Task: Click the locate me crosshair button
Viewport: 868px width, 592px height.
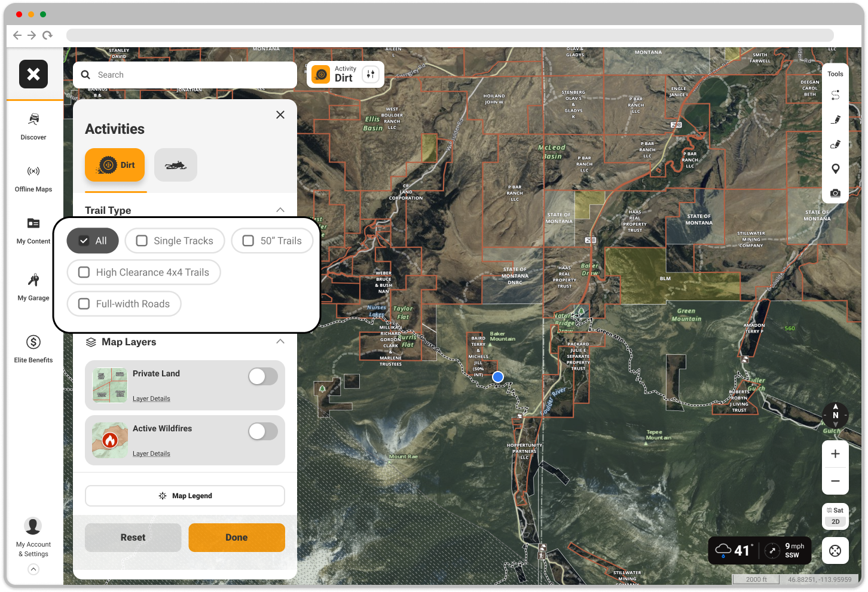Action: point(836,551)
